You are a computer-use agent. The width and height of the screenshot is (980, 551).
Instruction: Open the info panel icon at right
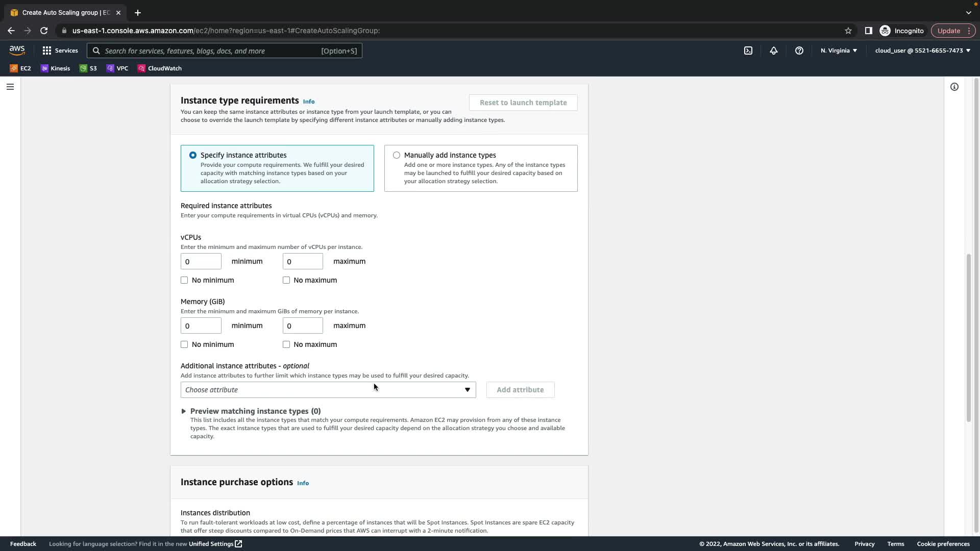(954, 87)
